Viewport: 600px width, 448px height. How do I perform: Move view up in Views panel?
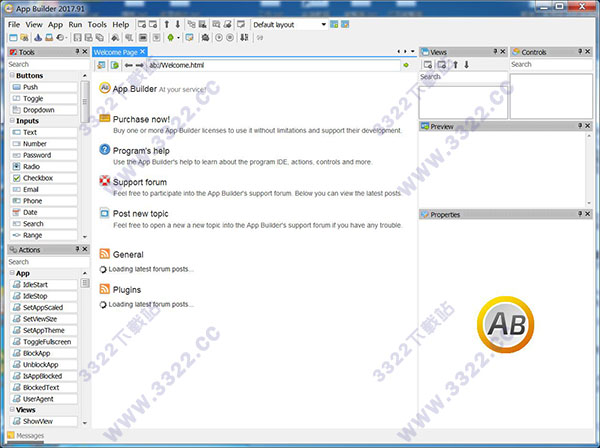(455, 65)
